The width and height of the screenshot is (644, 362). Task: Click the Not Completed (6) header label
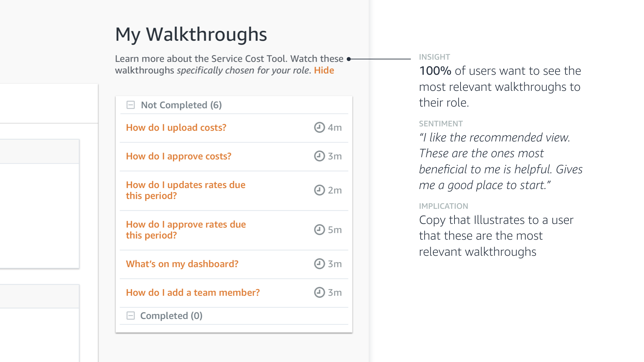(181, 105)
